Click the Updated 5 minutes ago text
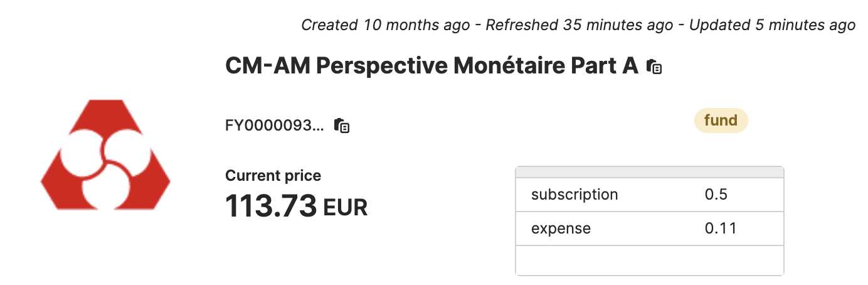This screenshot has height=285, width=868. [x=772, y=25]
